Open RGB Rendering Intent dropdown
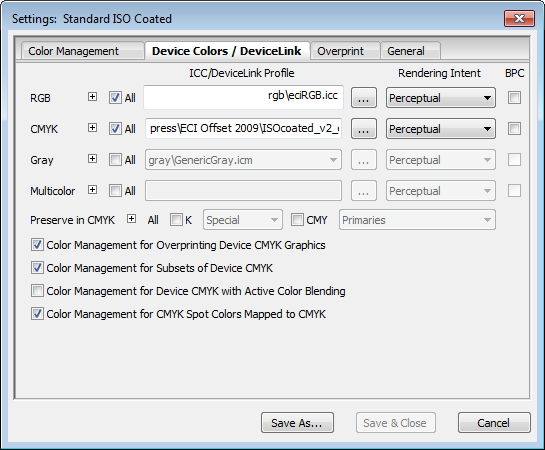The height and width of the screenshot is (450, 545). coord(441,98)
